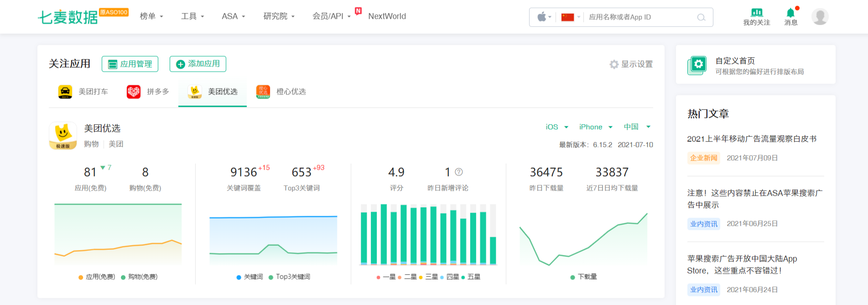This screenshot has height=305, width=868.
Task: Toggle the 下载量 legend series
Action: (583, 277)
